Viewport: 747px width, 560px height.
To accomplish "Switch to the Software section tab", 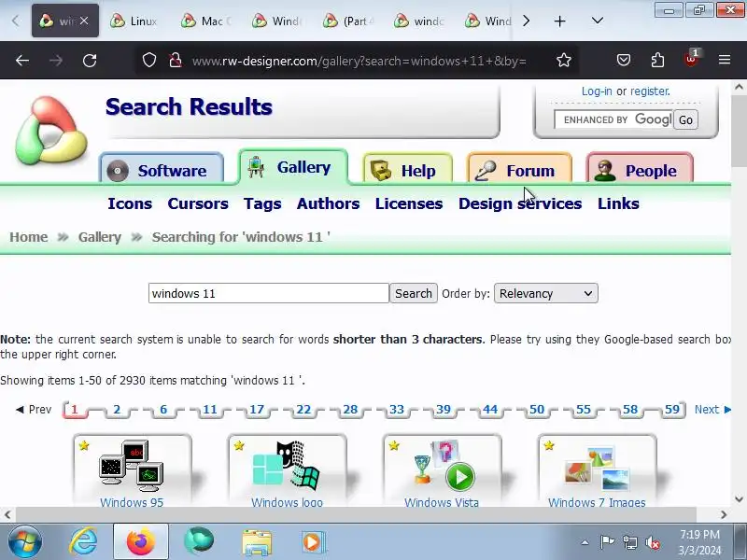I will point(162,170).
